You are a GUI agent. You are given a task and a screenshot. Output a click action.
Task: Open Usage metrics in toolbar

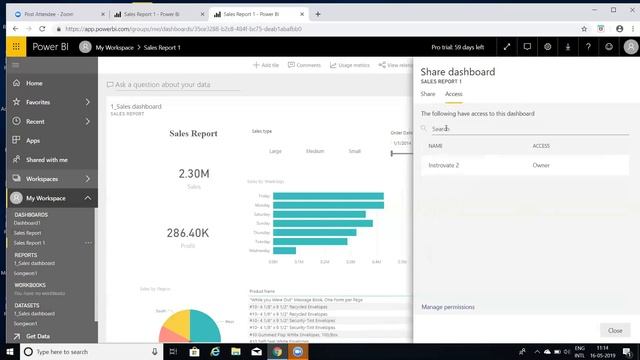pyautogui.click(x=350, y=65)
